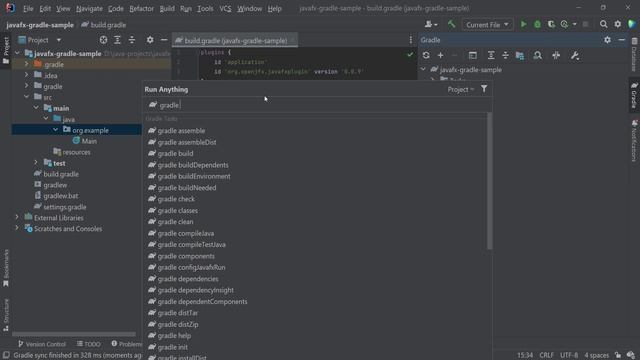640x360 pixels.
Task: Reload all Gradle projects icon
Action: [x=426, y=55]
